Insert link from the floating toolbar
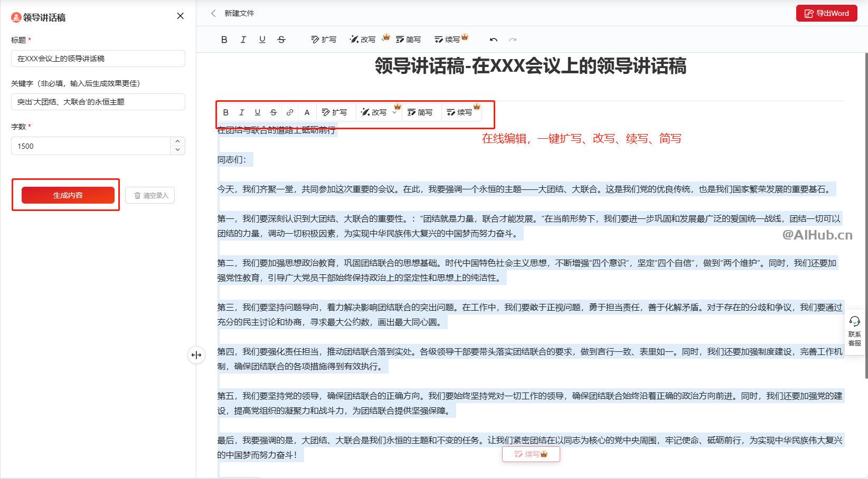The width and height of the screenshot is (868, 479). click(x=290, y=112)
